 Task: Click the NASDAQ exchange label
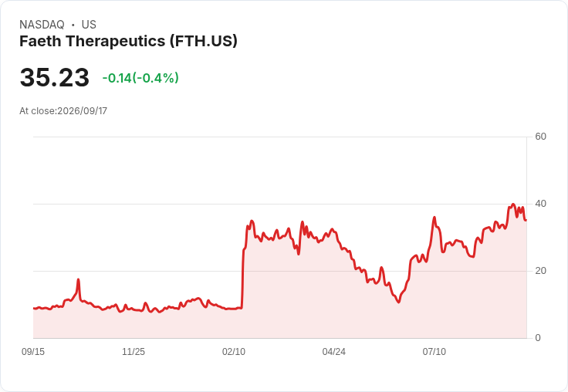(x=42, y=25)
